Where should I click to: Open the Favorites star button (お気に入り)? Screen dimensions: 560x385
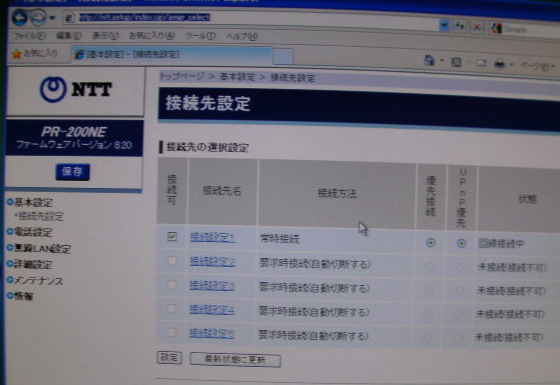[35, 54]
